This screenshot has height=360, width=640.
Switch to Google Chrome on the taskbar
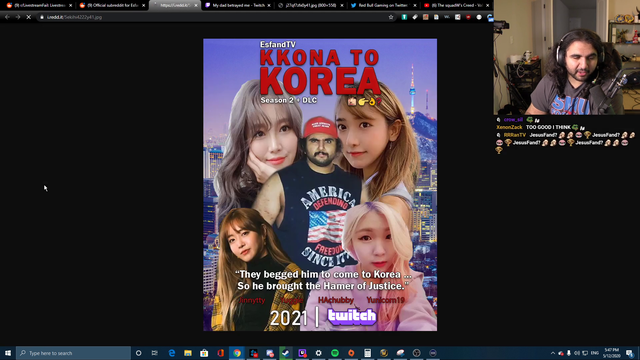click(237, 353)
